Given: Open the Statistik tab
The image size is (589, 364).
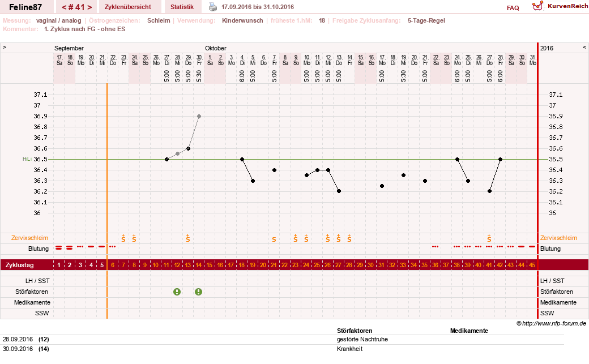Looking at the screenshot, I should pos(182,7).
